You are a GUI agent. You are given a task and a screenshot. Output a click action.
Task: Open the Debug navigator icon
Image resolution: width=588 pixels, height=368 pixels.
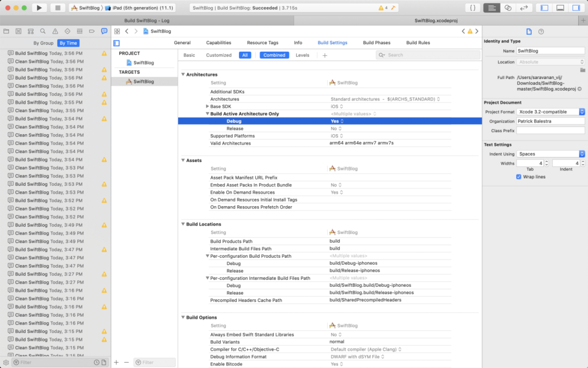coord(79,31)
